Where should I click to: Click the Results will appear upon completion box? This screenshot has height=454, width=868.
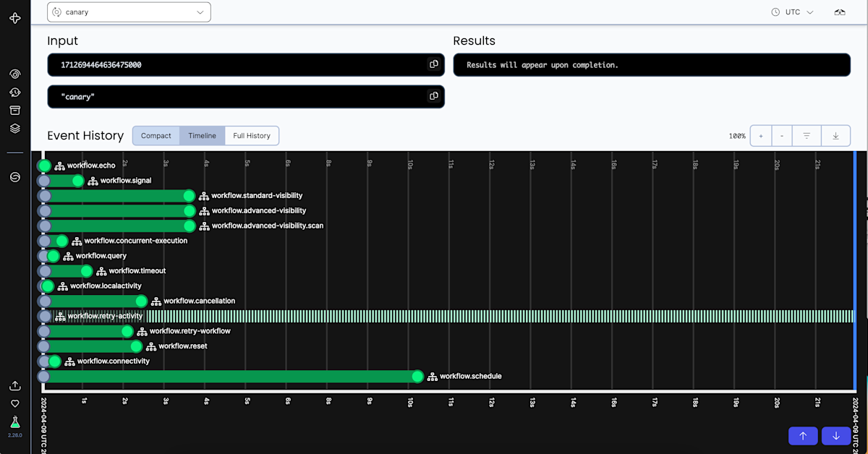(x=652, y=64)
